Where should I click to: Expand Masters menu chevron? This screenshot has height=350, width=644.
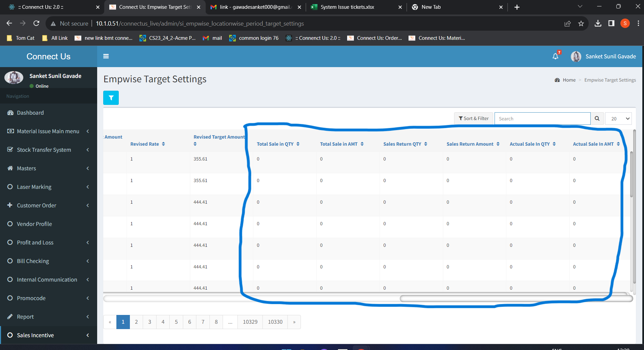[88, 168]
